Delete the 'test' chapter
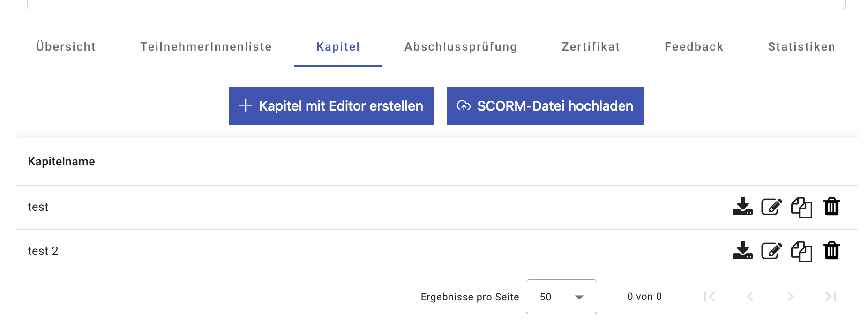 point(831,207)
